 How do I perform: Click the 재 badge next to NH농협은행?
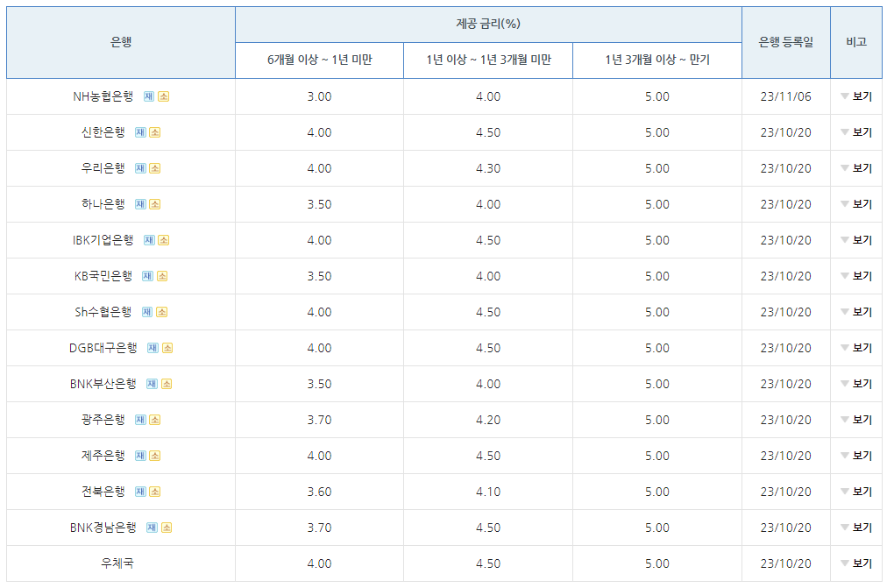point(149,96)
